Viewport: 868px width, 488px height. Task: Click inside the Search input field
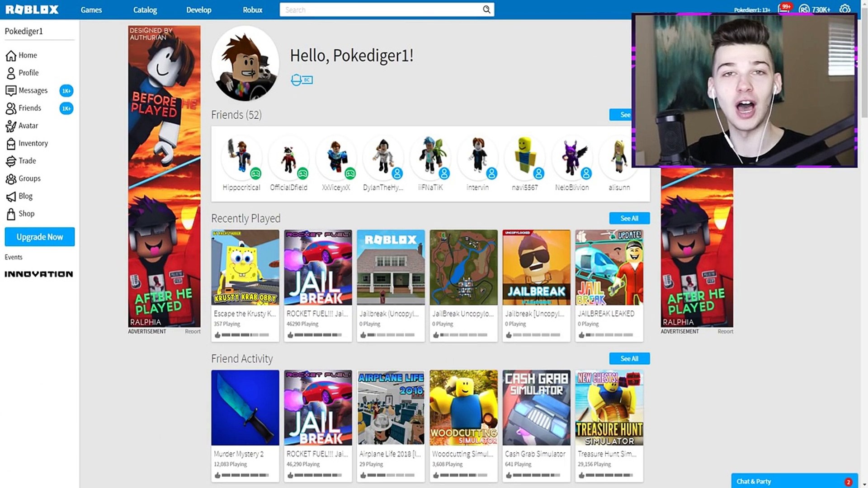(x=380, y=9)
